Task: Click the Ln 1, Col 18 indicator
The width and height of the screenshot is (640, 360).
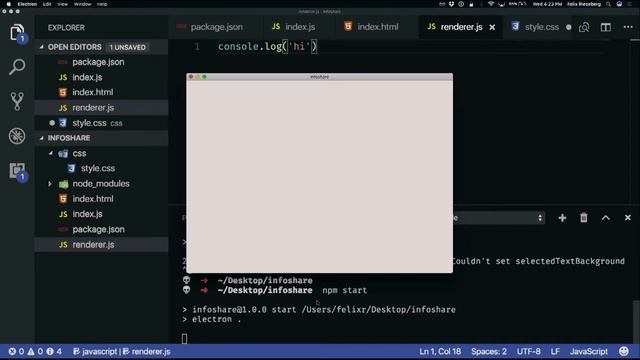Action: [x=440, y=351]
